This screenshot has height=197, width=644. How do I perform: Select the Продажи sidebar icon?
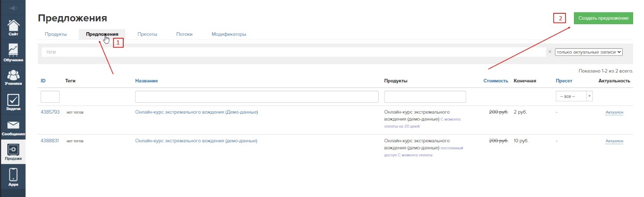(13, 152)
